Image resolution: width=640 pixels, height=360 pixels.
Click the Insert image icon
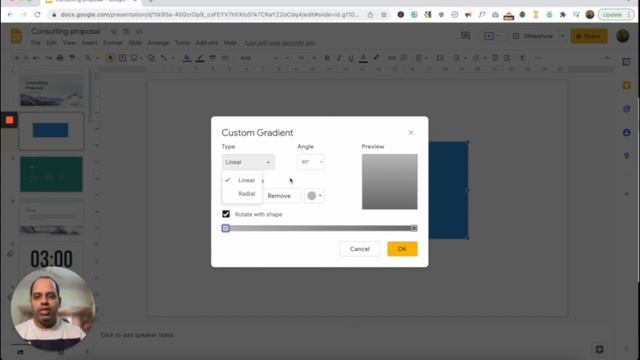pos(134,58)
